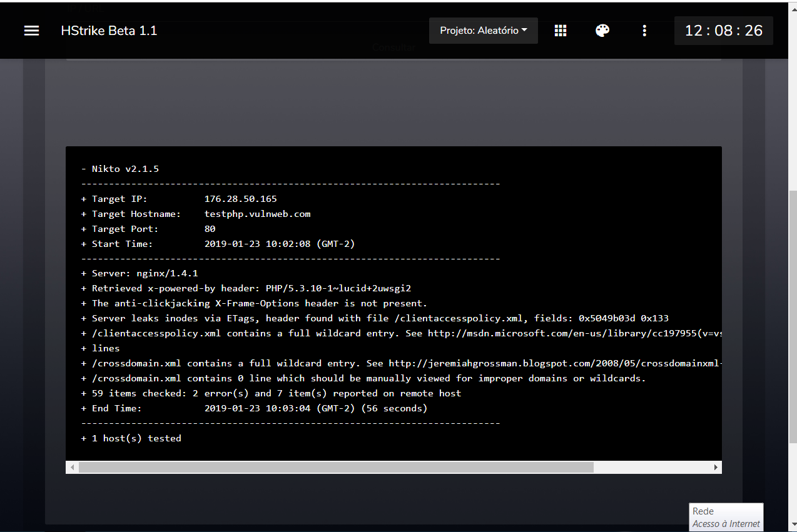This screenshot has width=797, height=532.
Task: Click the Server leaks inodes via ETags line
Action: [375, 318]
